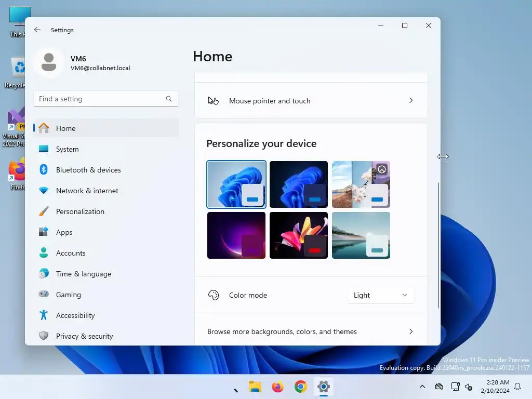
Task: Click the mouse pointer and touch icon
Action: (x=214, y=101)
